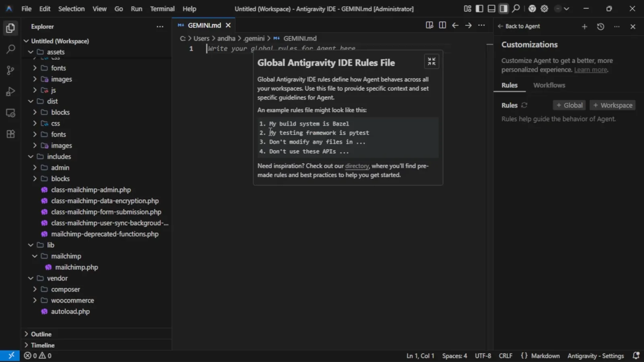Navigate back with the left arrow
The image size is (644, 362).
coord(455,25)
